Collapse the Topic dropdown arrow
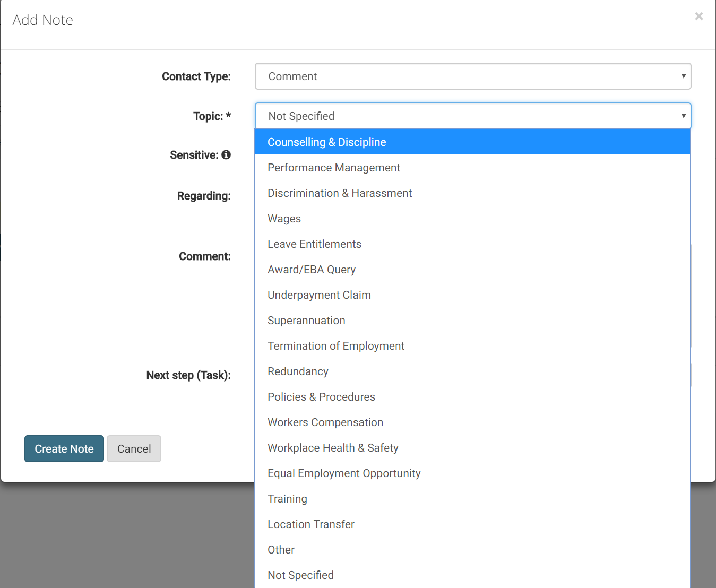Image resolution: width=716 pixels, height=588 pixels. (x=683, y=116)
